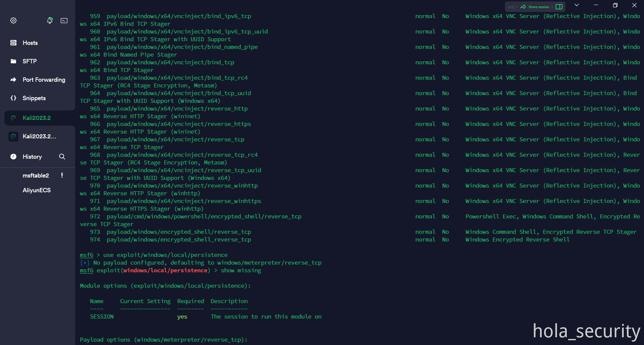This screenshot has height=345, width=644.
Task: Click the Hosts server icon
Action: tap(13, 43)
